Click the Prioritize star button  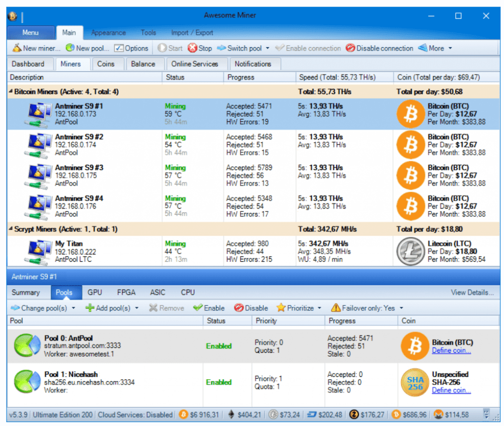[295, 308]
